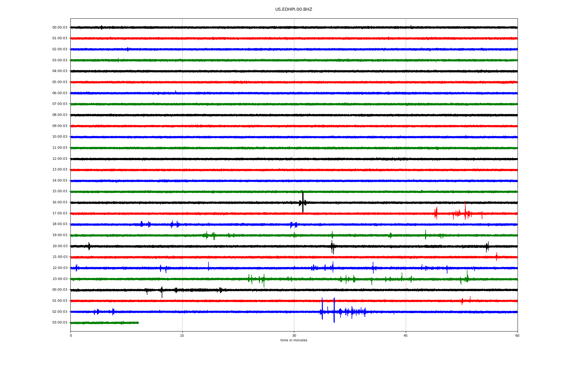Click the first 01:00:03 row label near top
The width and height of the screenshot is (588, 368).
click(x=60, y=38)
